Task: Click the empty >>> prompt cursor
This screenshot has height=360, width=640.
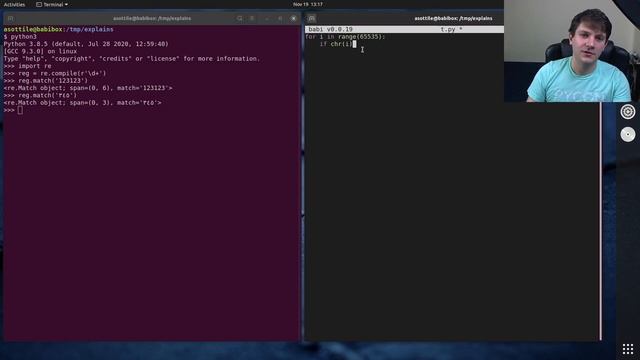Action: (20, 110)
